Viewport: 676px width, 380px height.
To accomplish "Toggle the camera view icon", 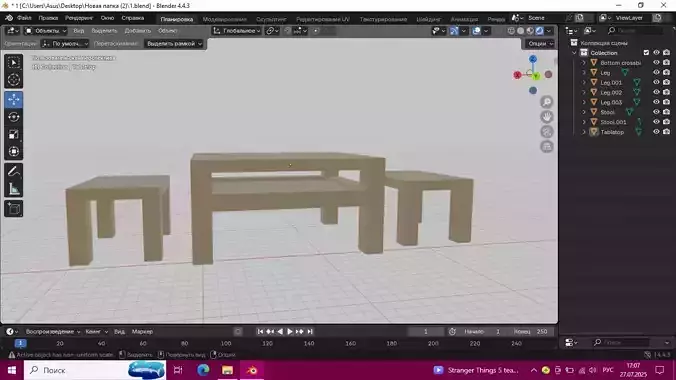I will [547, 132].
